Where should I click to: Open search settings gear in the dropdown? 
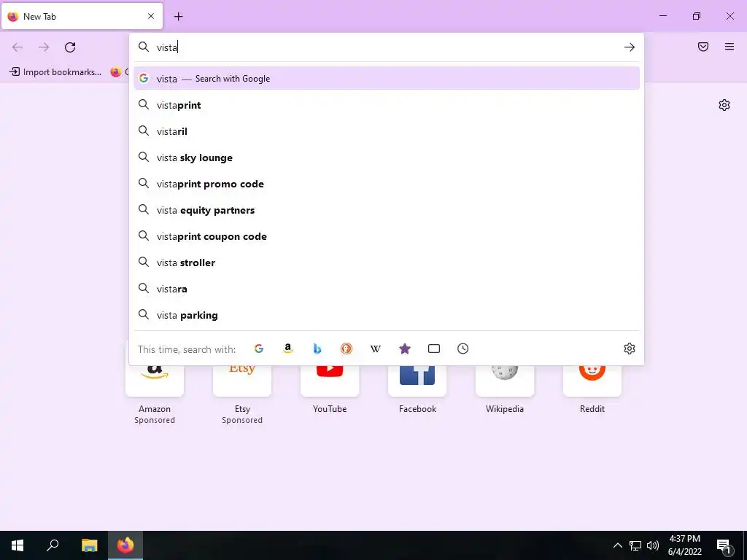click(630, 349)
